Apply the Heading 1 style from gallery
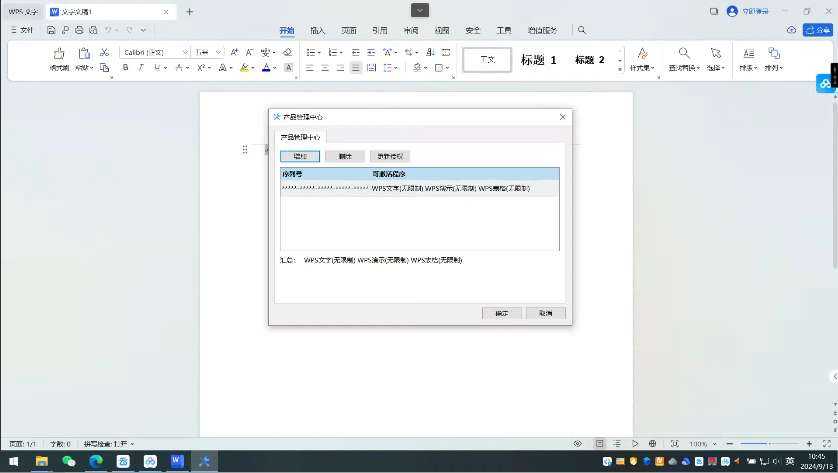838x473 pixels. point(538,59)
